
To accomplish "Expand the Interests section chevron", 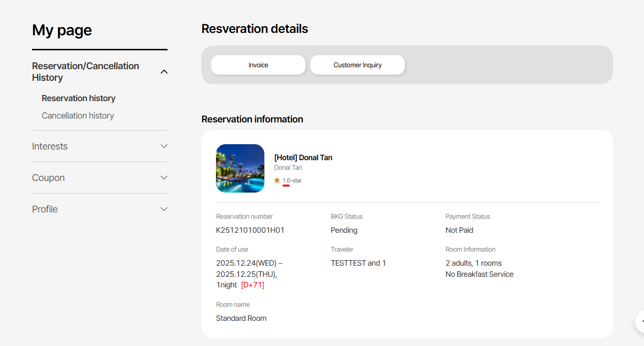I will point(164,146).
